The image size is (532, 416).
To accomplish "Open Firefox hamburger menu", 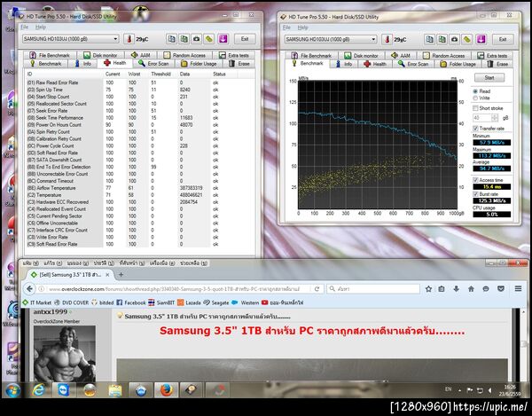I will (518, 289).
